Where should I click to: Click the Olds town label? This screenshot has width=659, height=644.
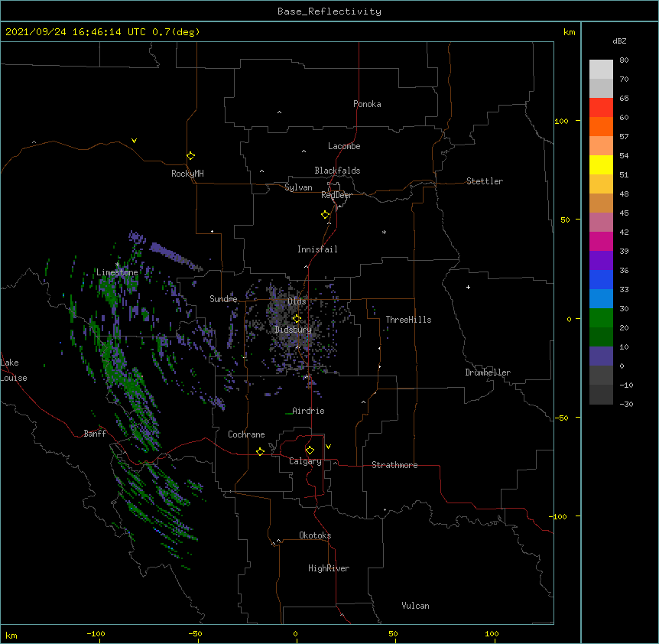point(297,301)
